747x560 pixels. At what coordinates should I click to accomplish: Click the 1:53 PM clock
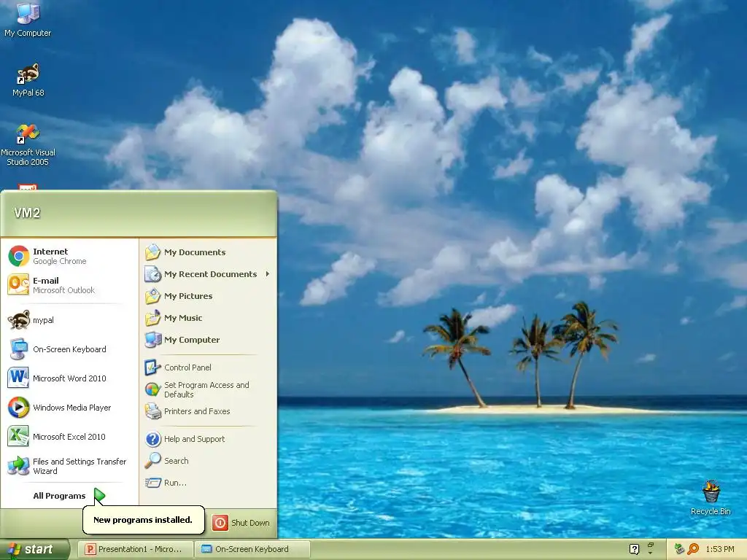[720, 549]
